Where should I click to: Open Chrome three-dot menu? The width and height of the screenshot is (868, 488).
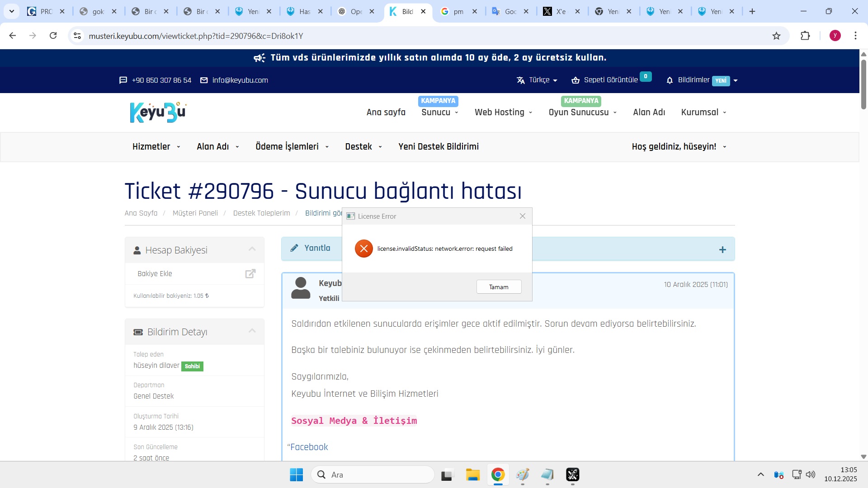[x=855, y=36]
